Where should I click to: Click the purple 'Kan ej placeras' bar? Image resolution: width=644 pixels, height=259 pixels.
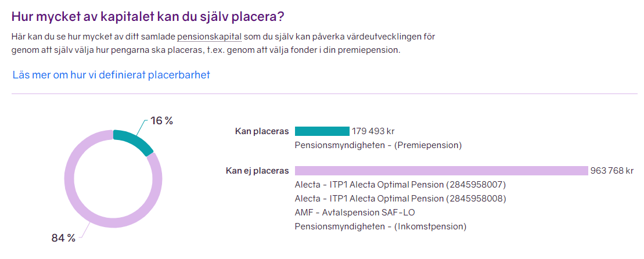441,171
